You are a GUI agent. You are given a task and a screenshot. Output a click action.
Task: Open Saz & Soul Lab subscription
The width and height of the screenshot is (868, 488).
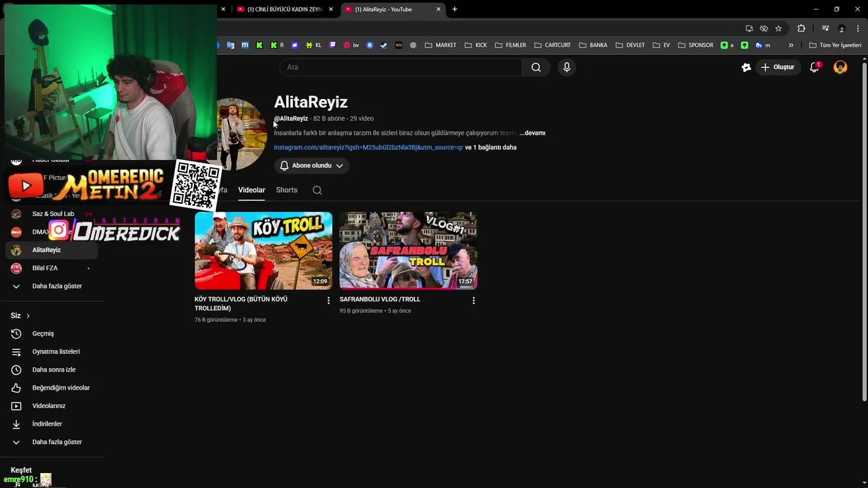tap(53, 213)
